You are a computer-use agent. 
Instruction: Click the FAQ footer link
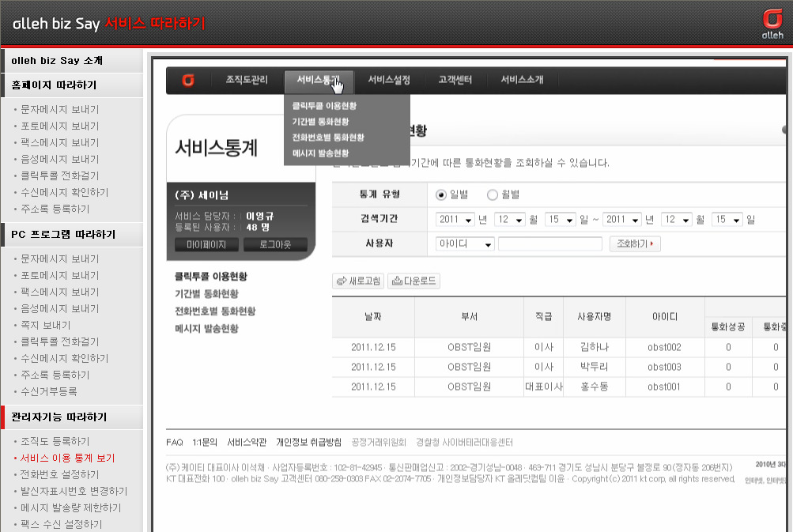[175, 443]
